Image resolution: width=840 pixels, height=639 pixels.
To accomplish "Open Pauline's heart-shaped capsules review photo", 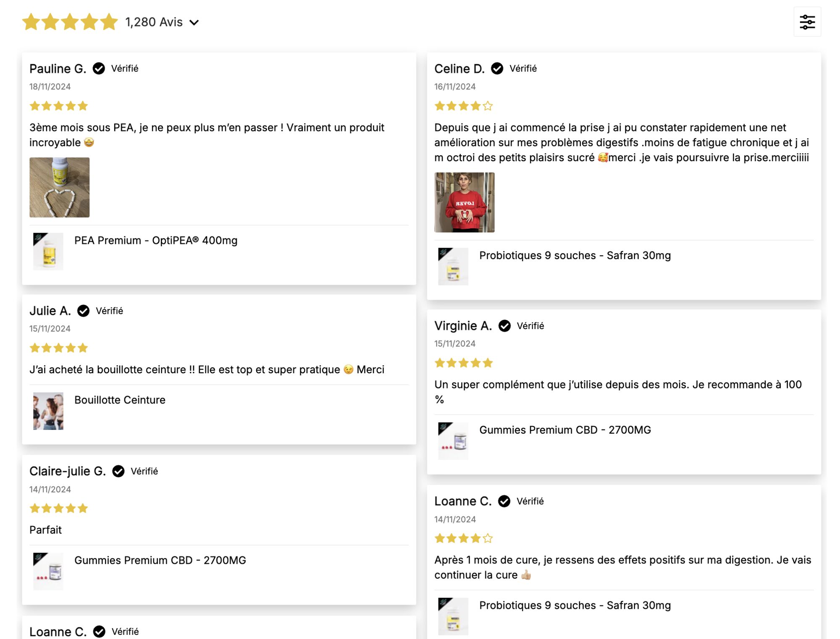I will [59, 187].
